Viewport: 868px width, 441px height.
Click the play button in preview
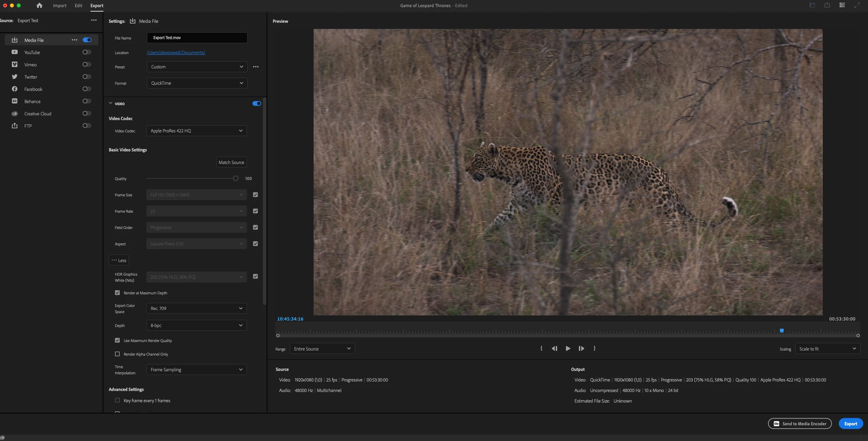tap(568, 348)
